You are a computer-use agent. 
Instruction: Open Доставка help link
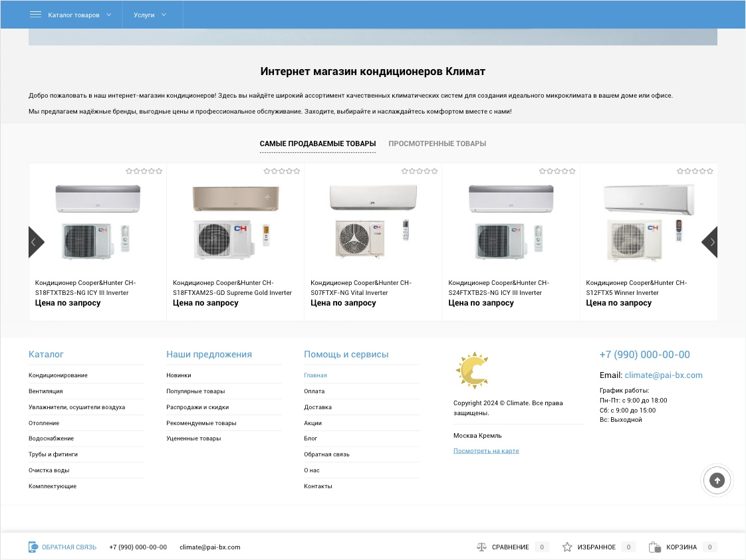click(x=318, y=407)
